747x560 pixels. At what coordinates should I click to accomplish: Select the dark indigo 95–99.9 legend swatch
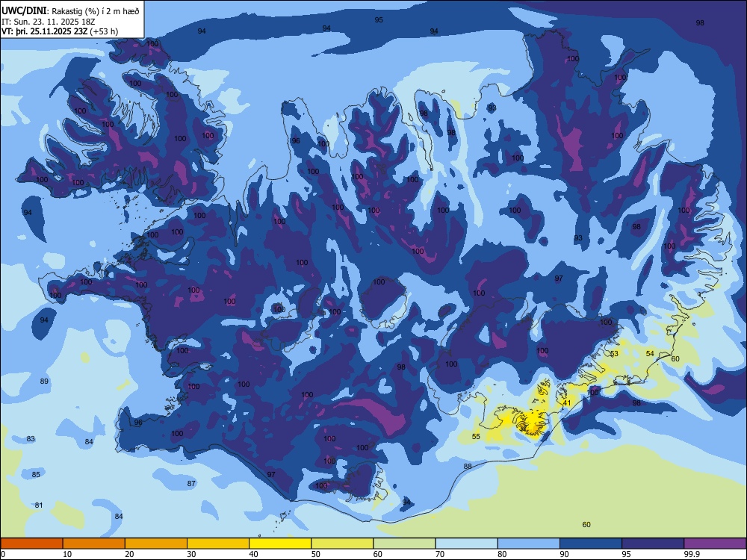pyautogui.click(x=653, y=544)
